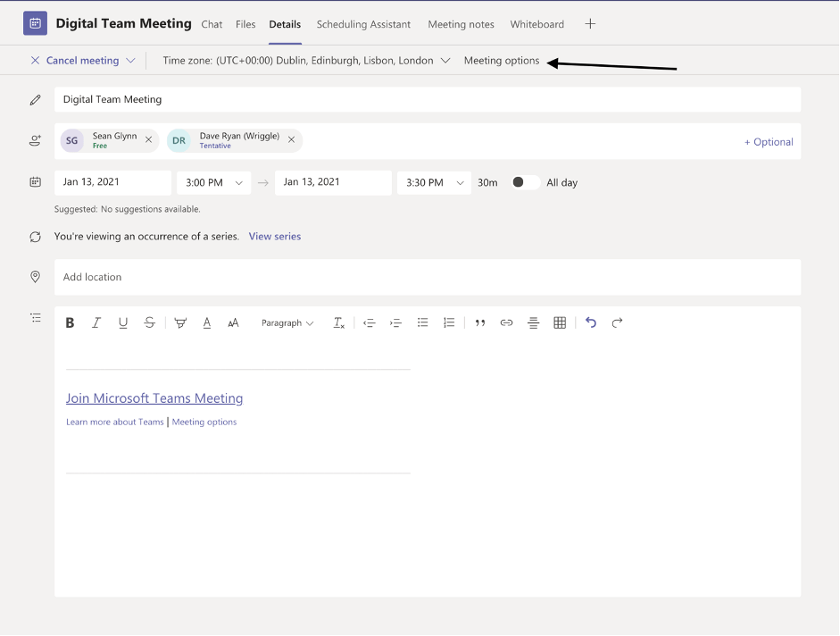The height and width of the screenshot is (636, 840).
Task: Click the start date Jan 13, 2021 field
Action: (112, 182)
